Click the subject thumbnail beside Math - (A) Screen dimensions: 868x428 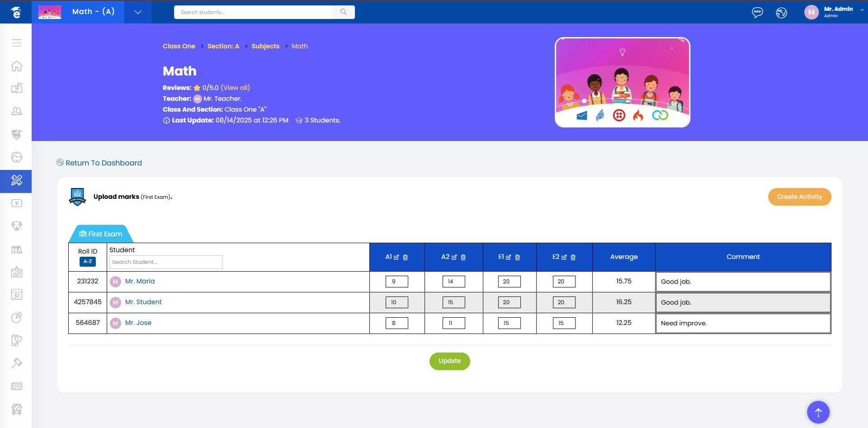coord(50,12)
